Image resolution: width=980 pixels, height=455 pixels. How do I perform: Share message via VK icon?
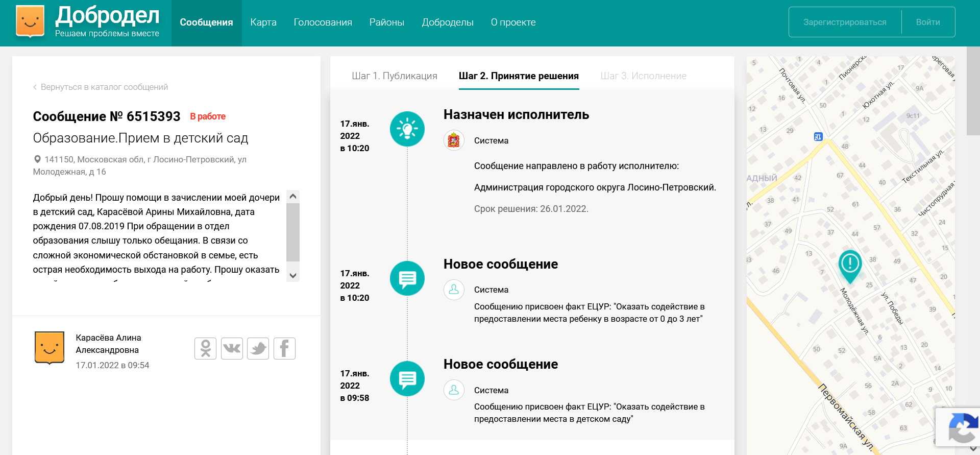(232, 349)
